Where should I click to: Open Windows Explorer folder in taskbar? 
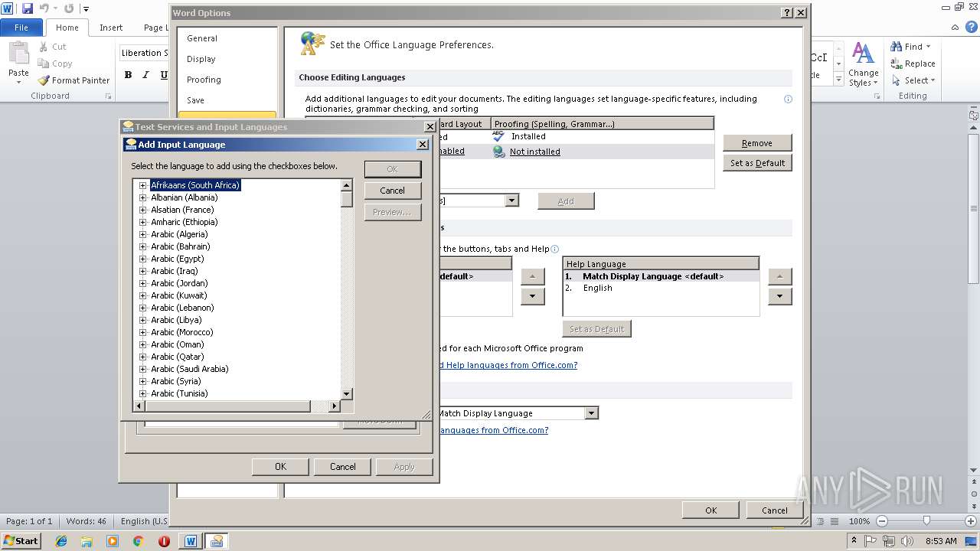[x=87, y=541]
